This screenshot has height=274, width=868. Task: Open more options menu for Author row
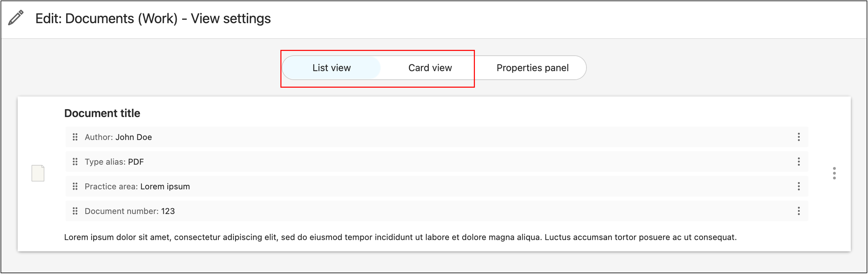[798, 137]
